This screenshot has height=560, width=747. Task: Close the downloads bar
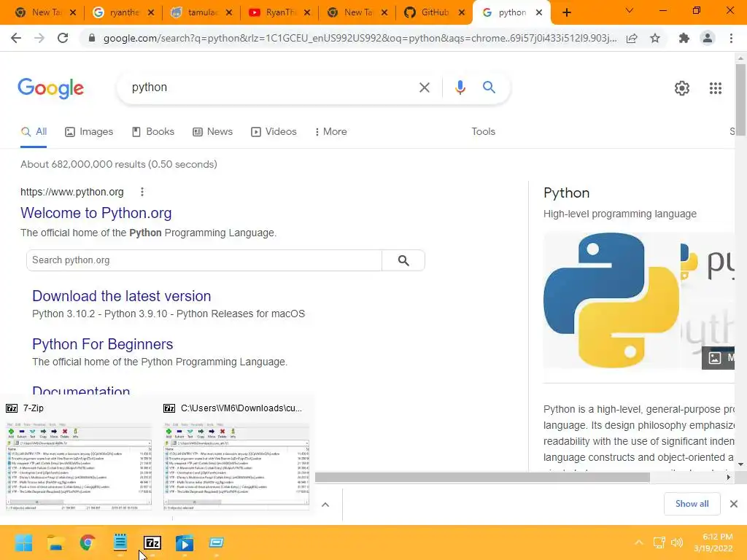tap(734, 504)
